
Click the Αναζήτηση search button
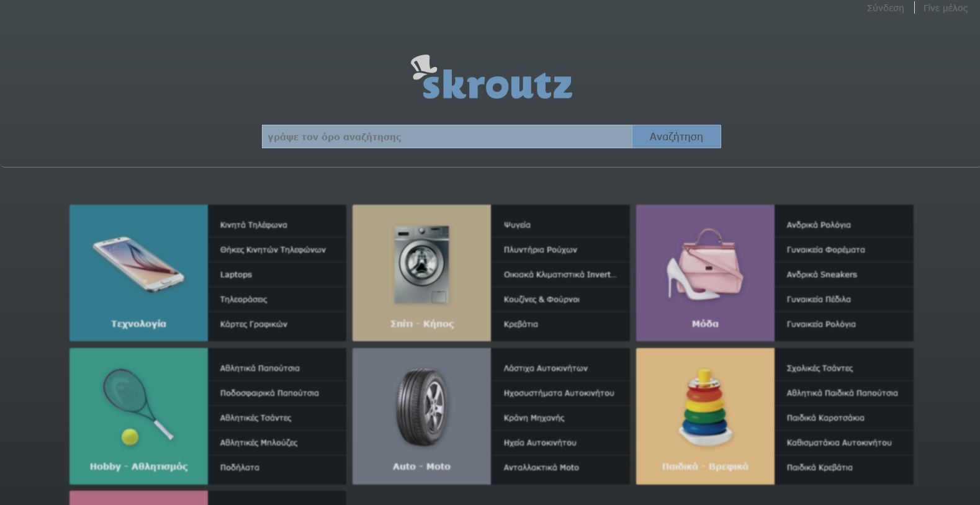pyautogui.click(x=677, y=136)
